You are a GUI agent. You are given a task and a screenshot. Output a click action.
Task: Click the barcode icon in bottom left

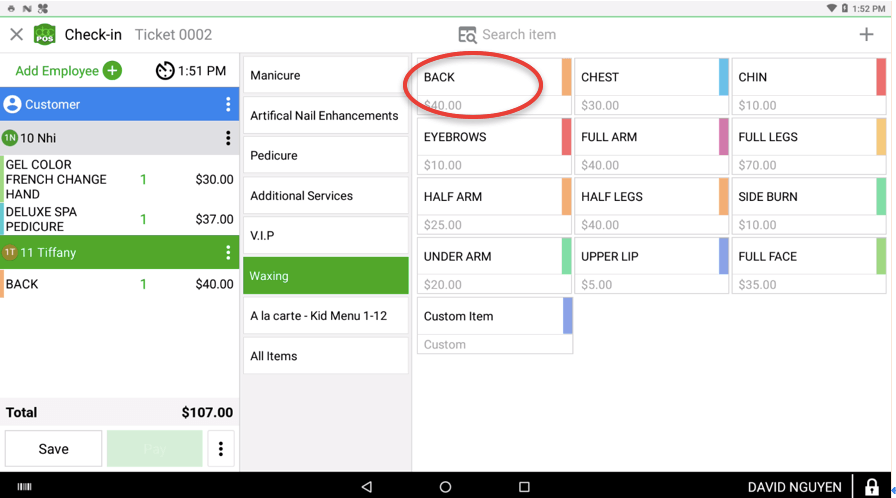coord(23,487)
